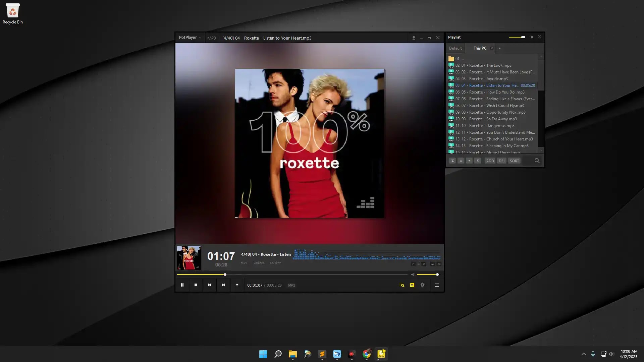Adjust the player volume slider

[x=428, y=275]
